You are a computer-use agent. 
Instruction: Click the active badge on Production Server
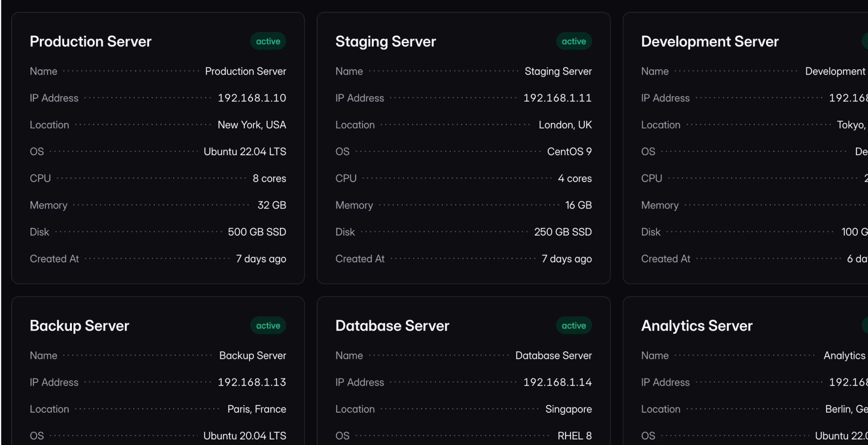click(268, 41)
